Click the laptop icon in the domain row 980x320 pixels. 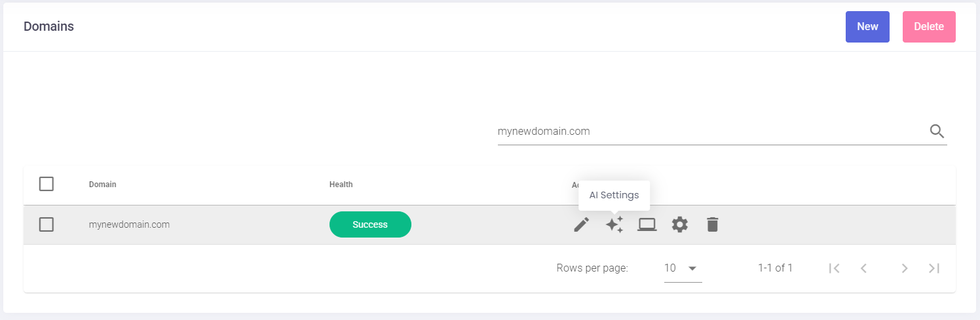coord(647,224)
